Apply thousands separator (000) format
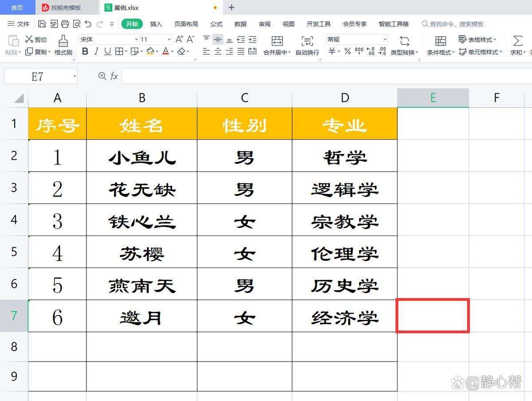 point(359,52)
